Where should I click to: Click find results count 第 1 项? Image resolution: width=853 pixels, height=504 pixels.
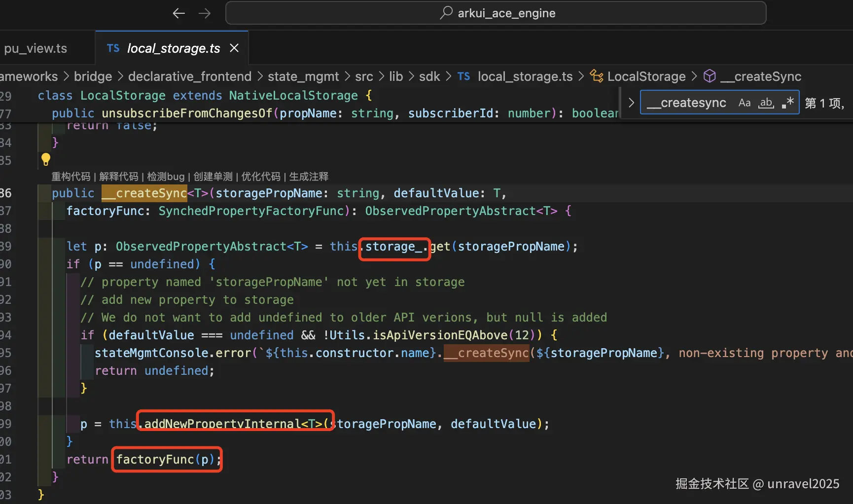(x=824, y=103)
